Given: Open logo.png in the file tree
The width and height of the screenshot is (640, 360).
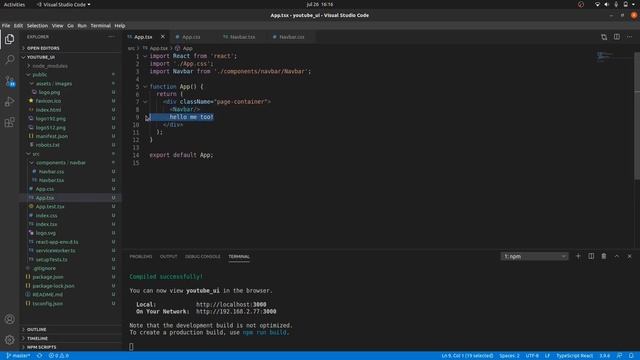Looking at the screenshot, I should click(x=49, y=93).
